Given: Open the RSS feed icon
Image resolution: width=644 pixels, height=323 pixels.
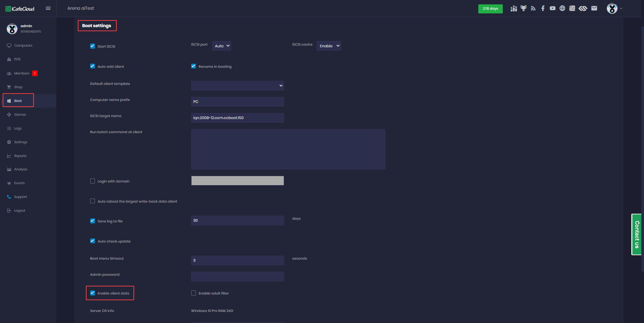Looking at the screenshot, I should (533, 8).
